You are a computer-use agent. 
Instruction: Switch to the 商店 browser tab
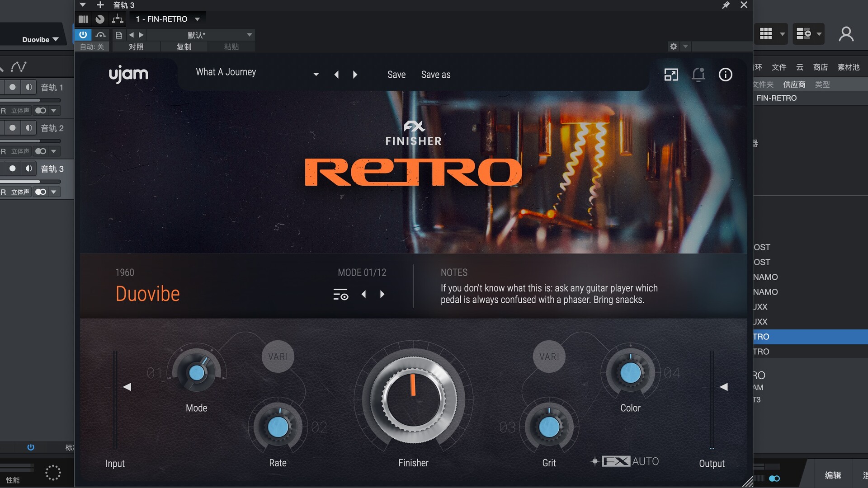click(820, 67)
